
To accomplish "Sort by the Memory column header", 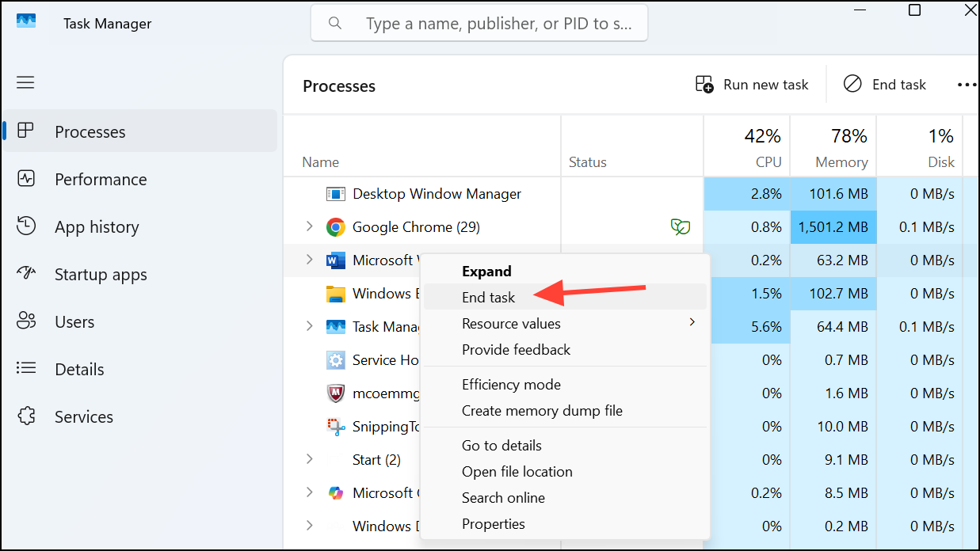I will 833,146.
